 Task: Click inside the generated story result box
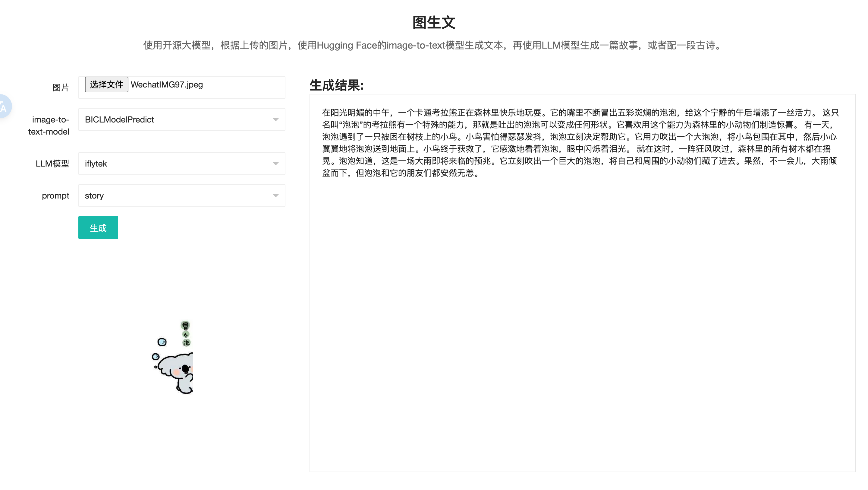[582, 304]
